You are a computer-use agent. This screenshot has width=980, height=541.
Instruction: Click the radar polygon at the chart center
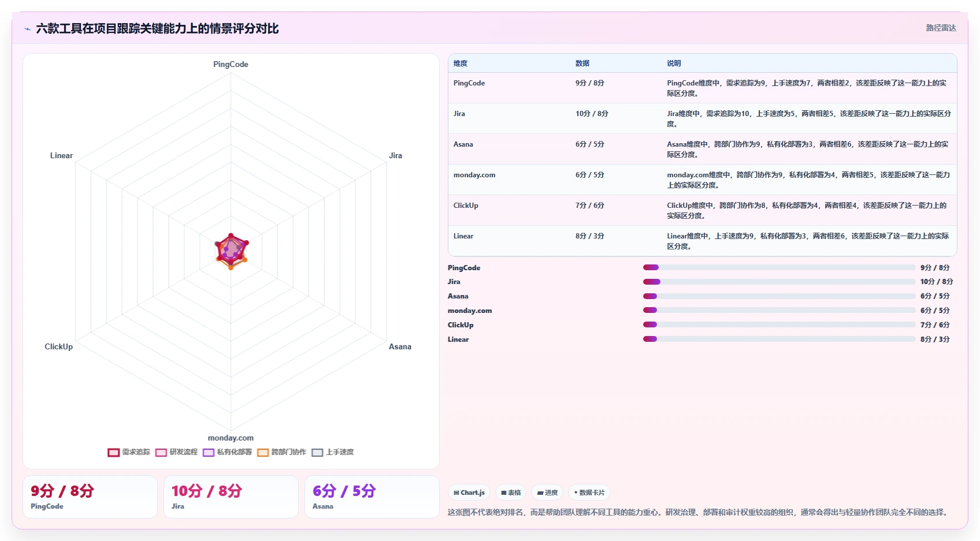coord(231,251)
